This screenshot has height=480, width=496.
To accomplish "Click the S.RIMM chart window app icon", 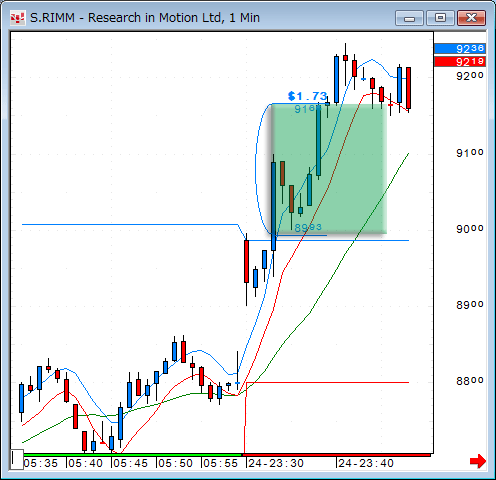I will pos(17,18).
